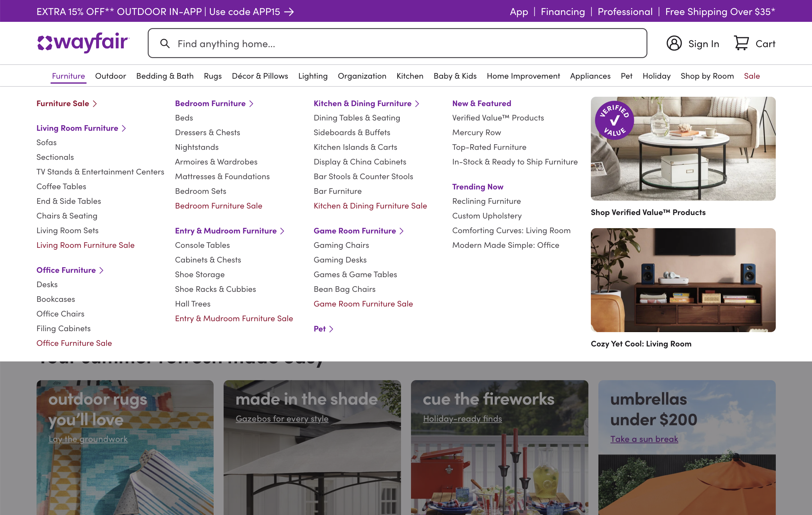
Task: Click the arrow next to code APP15
Action: tap(290, 12)
